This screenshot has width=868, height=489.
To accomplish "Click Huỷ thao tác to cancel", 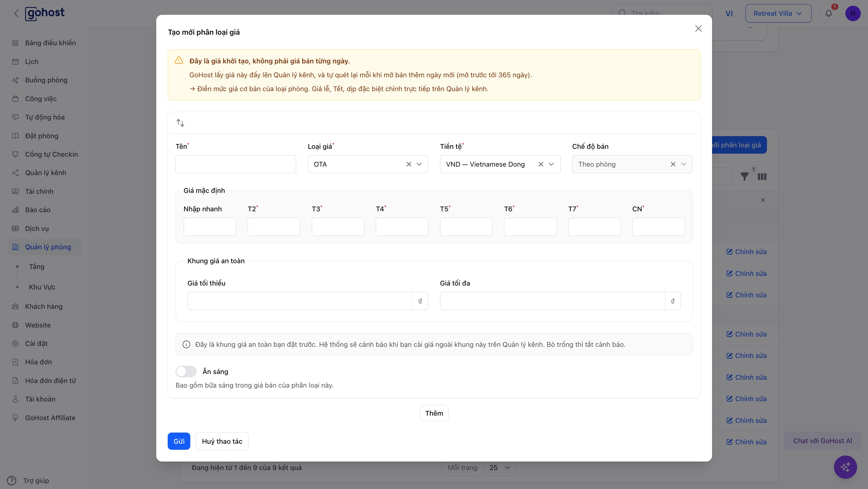I will click(x=222, y=441).
